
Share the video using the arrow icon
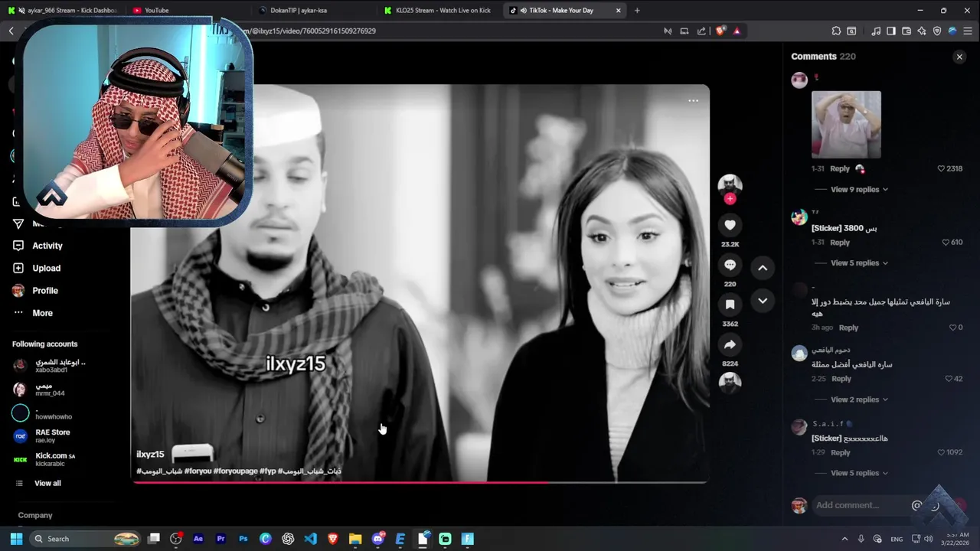point(730,344)
